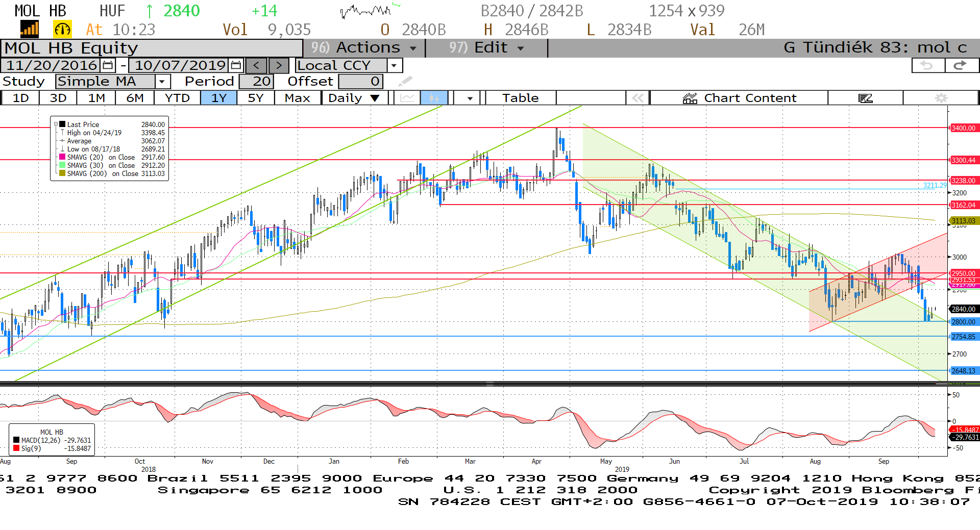The width and height of the screenshot is (980, 530).
Task: Click the double-chevron collapse panel icon
Action: (638, 97)
